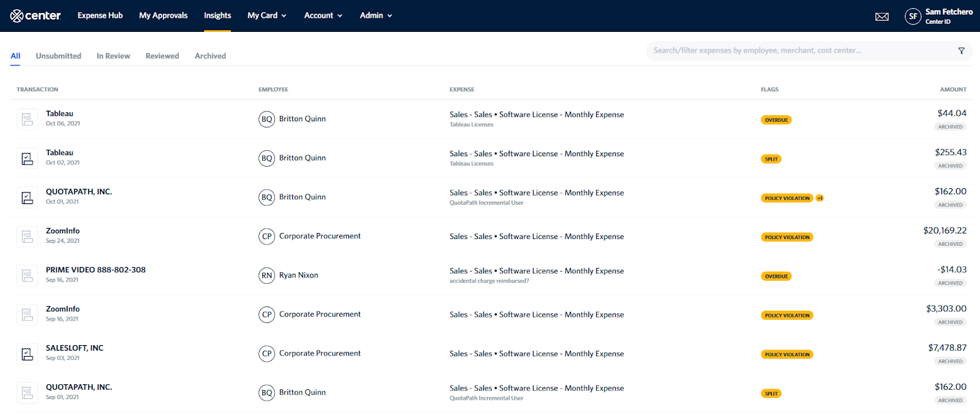Screen dimensions: 980x415
Task: Open SALESLOFT, INC transaction
Action: (75, 348)
